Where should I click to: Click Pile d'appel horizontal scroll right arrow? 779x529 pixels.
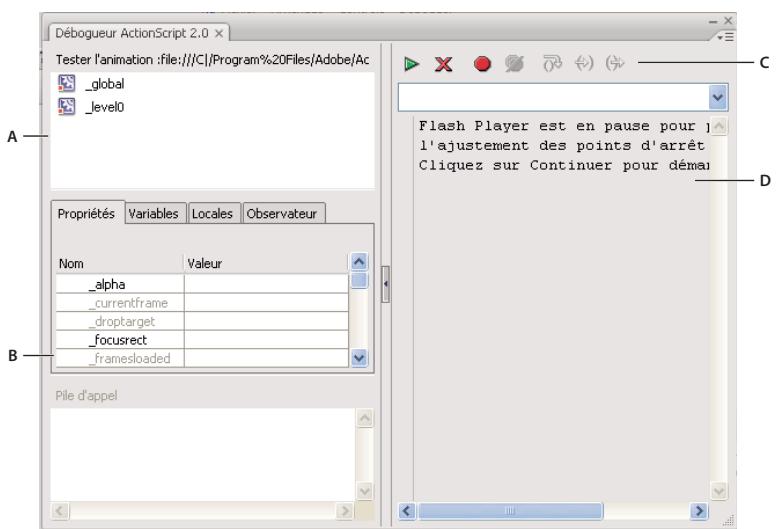344,511
